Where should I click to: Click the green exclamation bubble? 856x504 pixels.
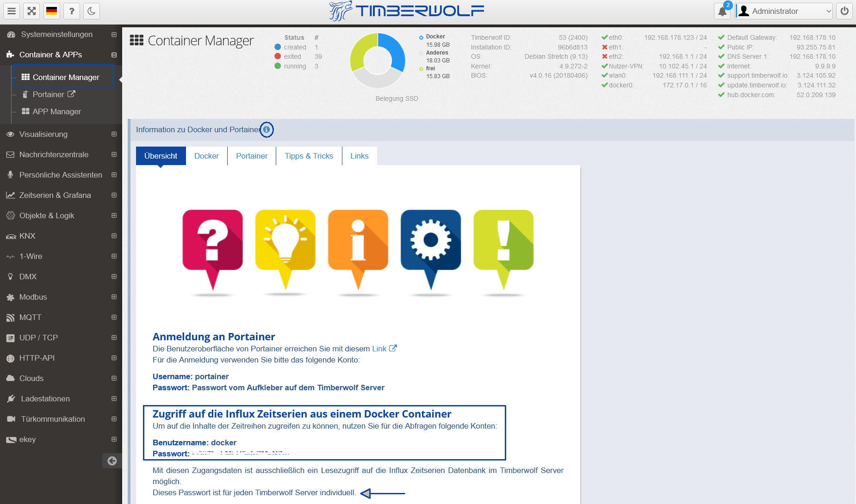503,250
